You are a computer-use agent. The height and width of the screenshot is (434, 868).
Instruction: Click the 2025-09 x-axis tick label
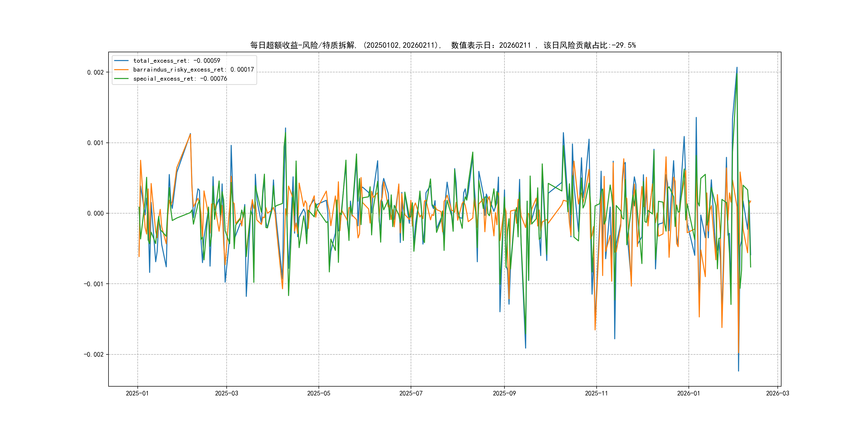pos(504,393)
